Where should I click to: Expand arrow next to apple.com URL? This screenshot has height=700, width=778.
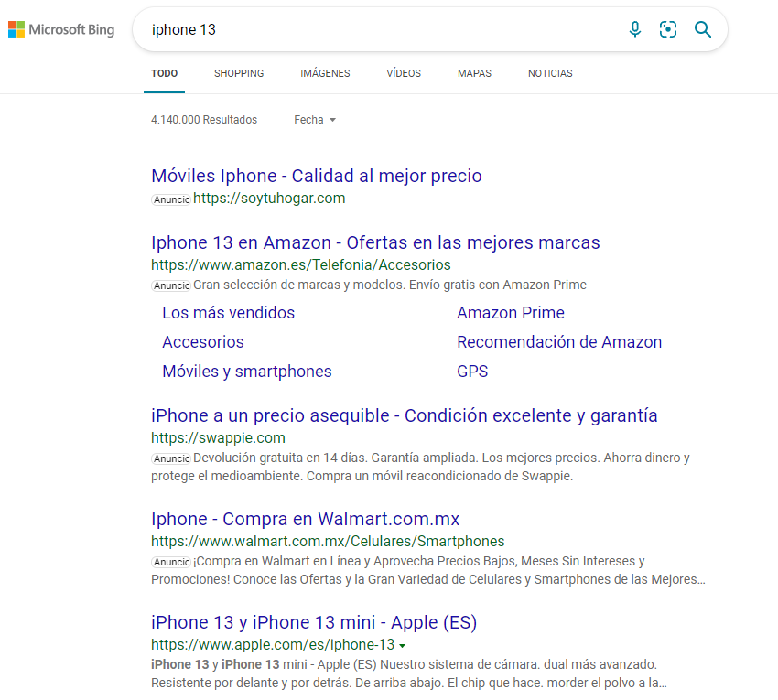(403, 646)
